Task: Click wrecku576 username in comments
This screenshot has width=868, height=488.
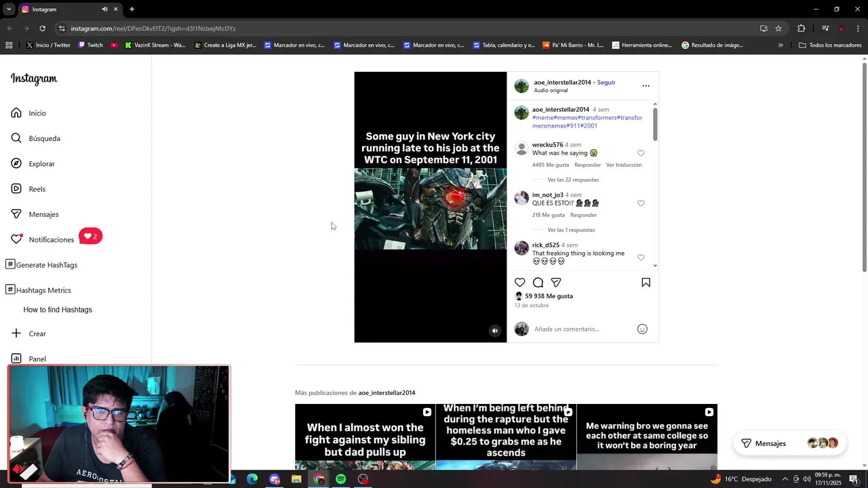Action: point(547,144)
